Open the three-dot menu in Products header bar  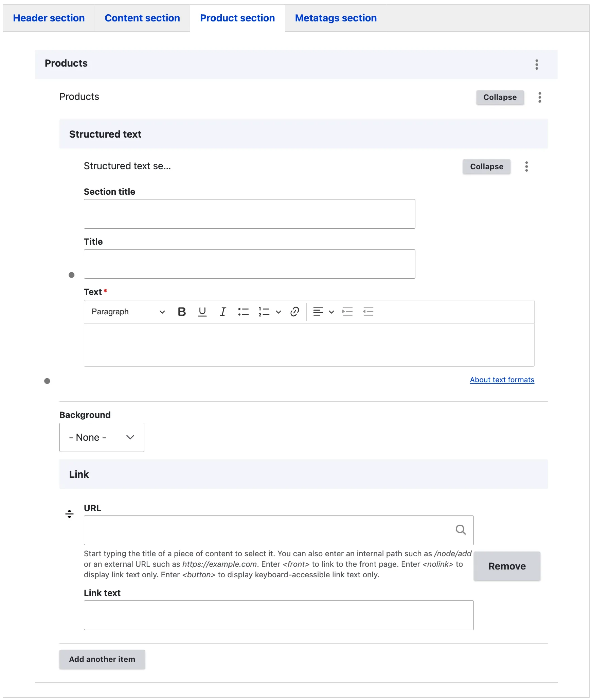[537, 65]
